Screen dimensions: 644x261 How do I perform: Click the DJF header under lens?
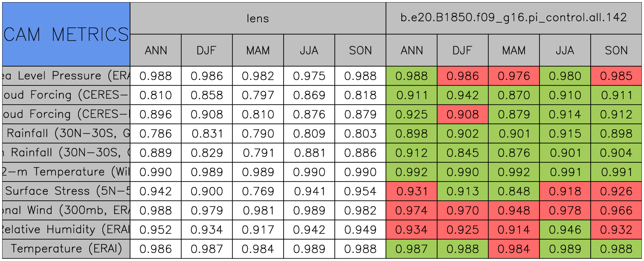(x=206, y=50)
